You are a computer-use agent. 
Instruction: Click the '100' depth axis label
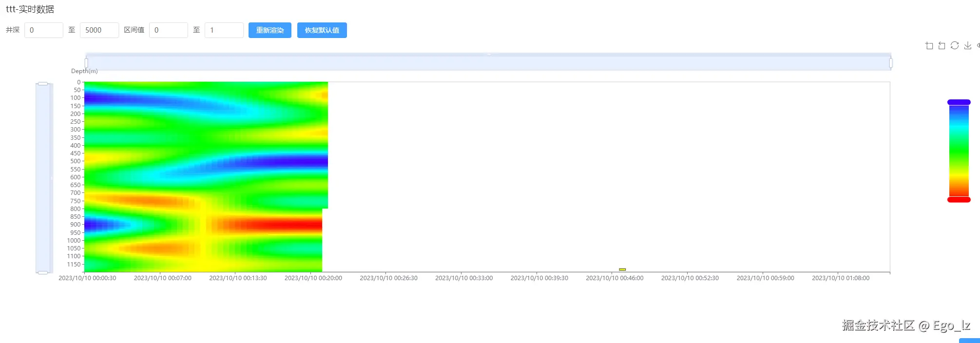(76, 98)
